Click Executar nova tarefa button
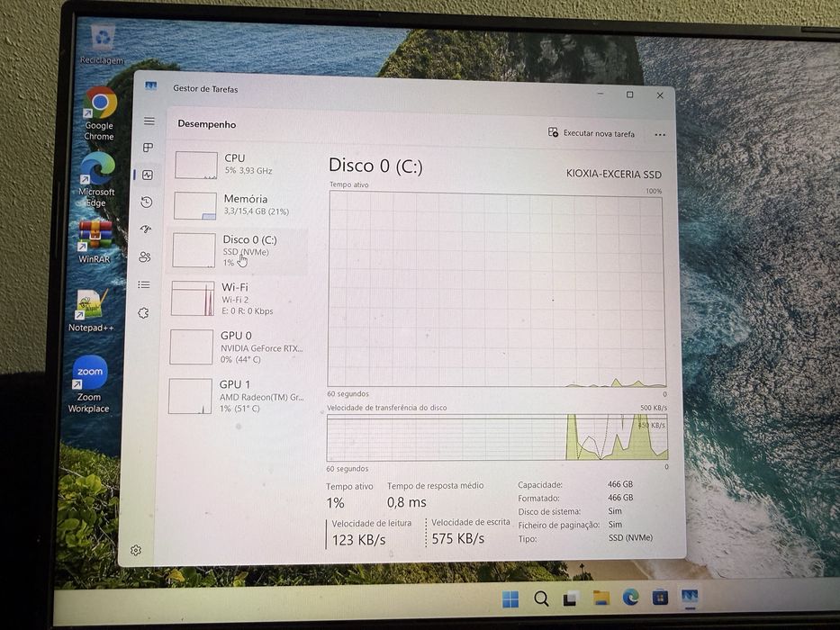The image size is (840, 630). 592,133
